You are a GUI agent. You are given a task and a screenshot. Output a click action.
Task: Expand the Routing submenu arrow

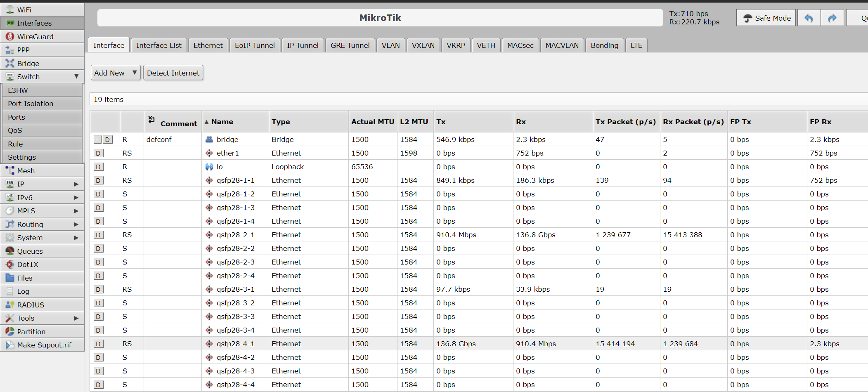click(76, 224)
